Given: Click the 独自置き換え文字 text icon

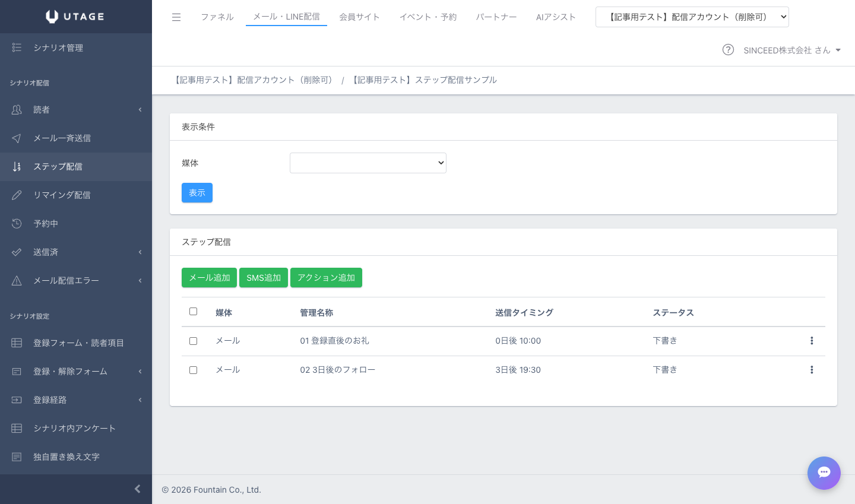Looking at the screenshot, I should point(17,457).
